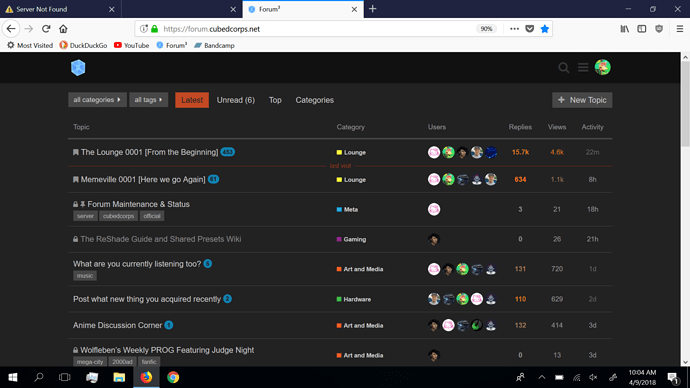Open What are you currently listening too topic
Viewport: 690px width, 388px height.
137,264
